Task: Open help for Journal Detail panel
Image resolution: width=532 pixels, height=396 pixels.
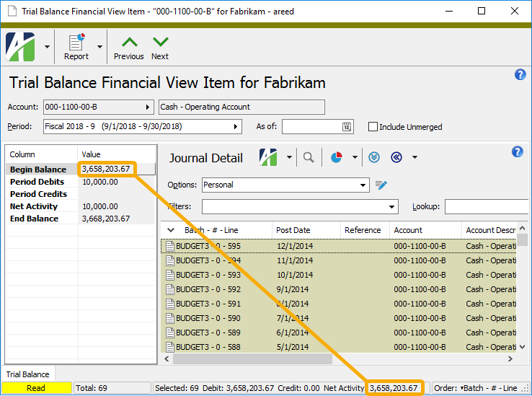Action: coord(518,151)
